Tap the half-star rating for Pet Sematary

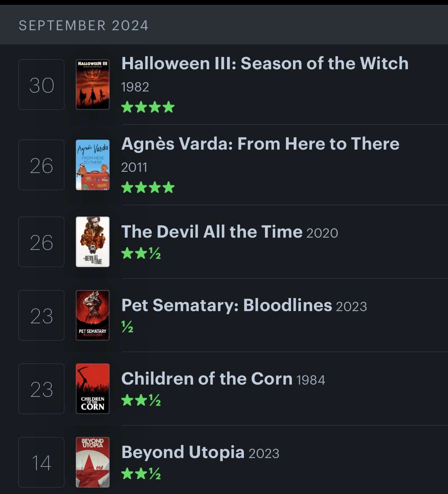[x=127, y=327]
